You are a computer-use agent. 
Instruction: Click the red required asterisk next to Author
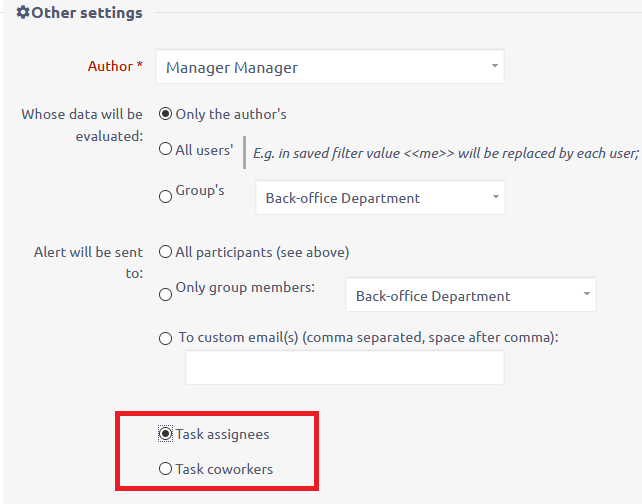(x=140, y=66)
